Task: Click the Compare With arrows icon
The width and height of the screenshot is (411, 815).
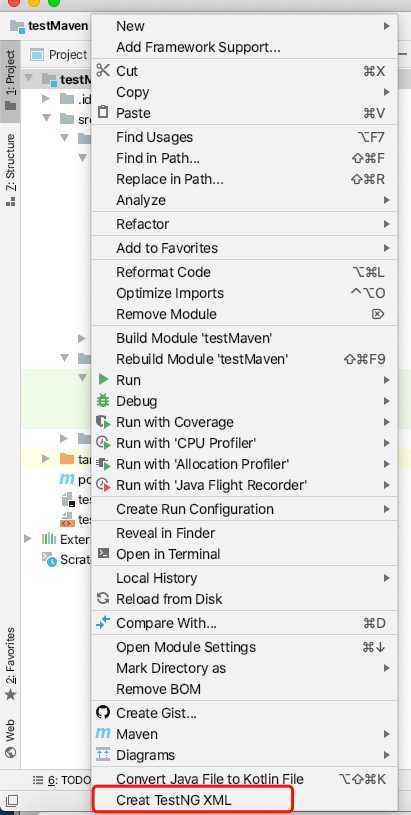Action: pos(103,622)
